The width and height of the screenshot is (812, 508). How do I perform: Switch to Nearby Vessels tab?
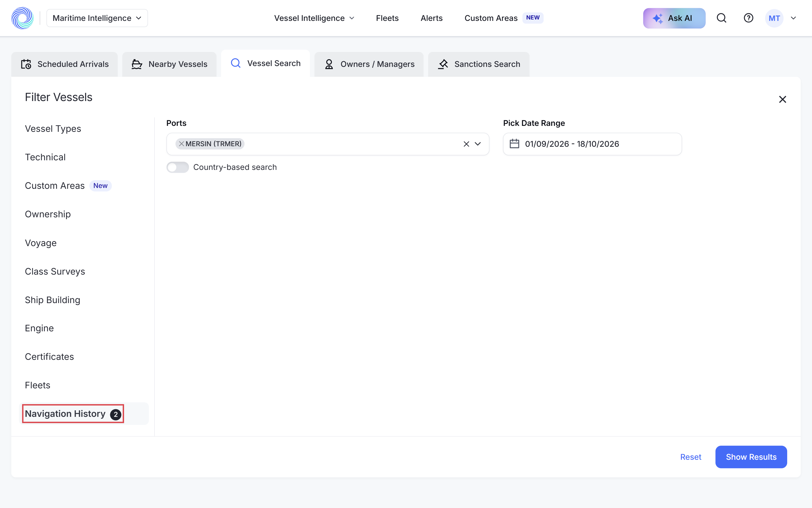click(x=169, y=64)
